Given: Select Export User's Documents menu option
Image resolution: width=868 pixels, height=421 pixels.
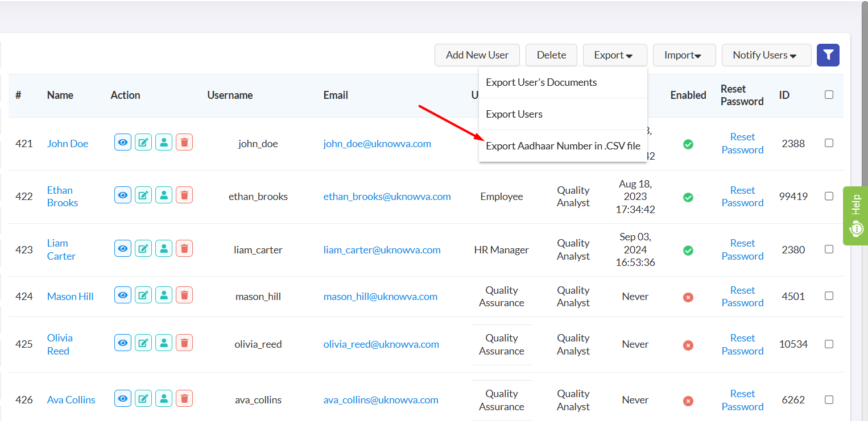Looking at the screenshot, I should (x=541, y=82).
